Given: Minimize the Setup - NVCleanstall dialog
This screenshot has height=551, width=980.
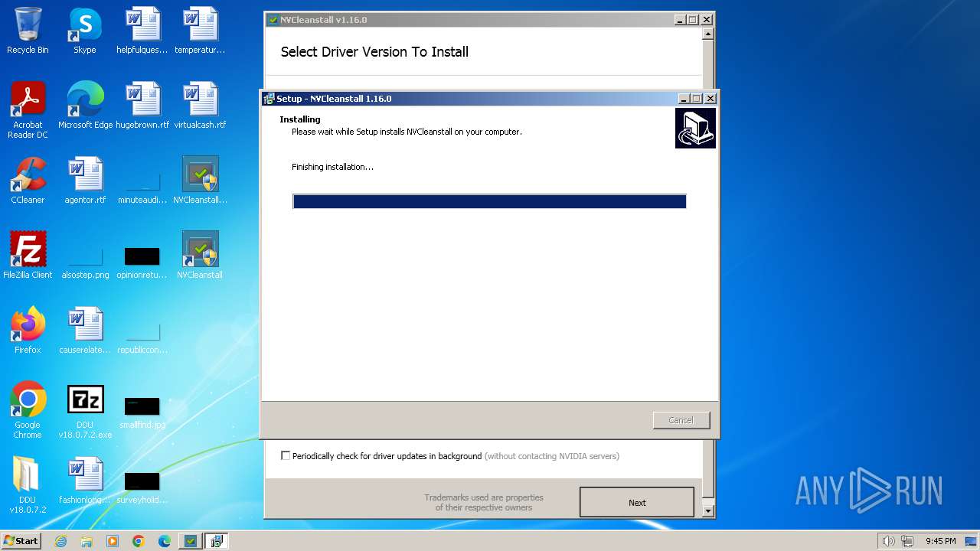Looking at the screenshot, I should pyautogui.click(x=684, y=99).
